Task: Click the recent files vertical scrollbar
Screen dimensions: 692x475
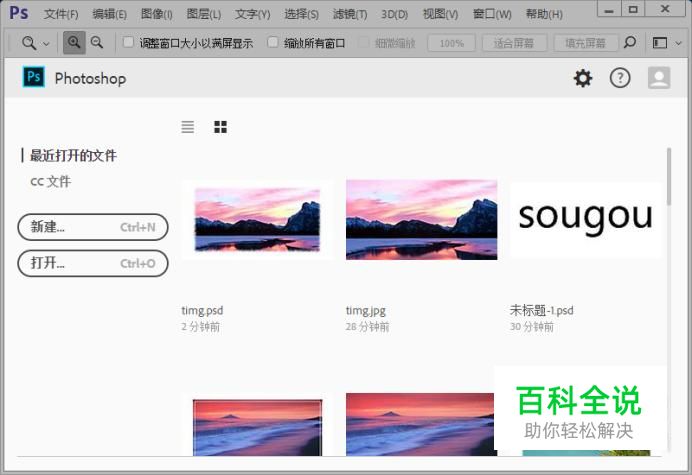Action: coord(669,177)
